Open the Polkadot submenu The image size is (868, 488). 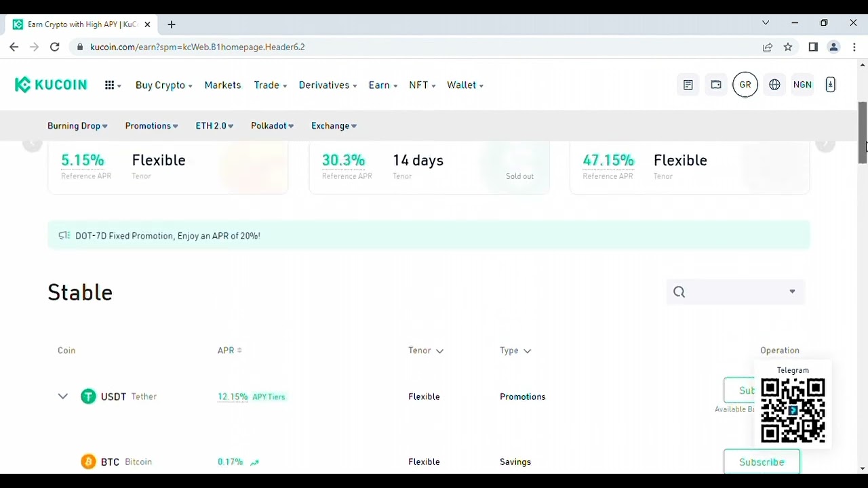click(x=273, y=126)
